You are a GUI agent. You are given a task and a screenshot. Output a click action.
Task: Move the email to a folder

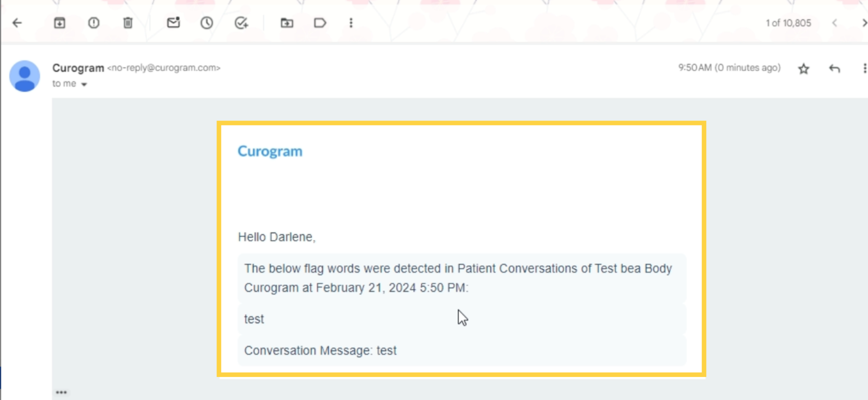click(287, 23)
